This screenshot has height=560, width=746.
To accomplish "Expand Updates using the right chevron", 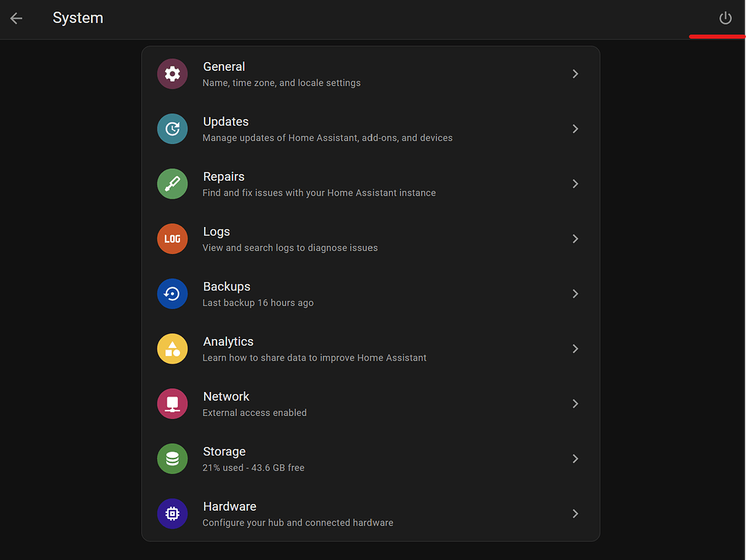I will 575,128.
